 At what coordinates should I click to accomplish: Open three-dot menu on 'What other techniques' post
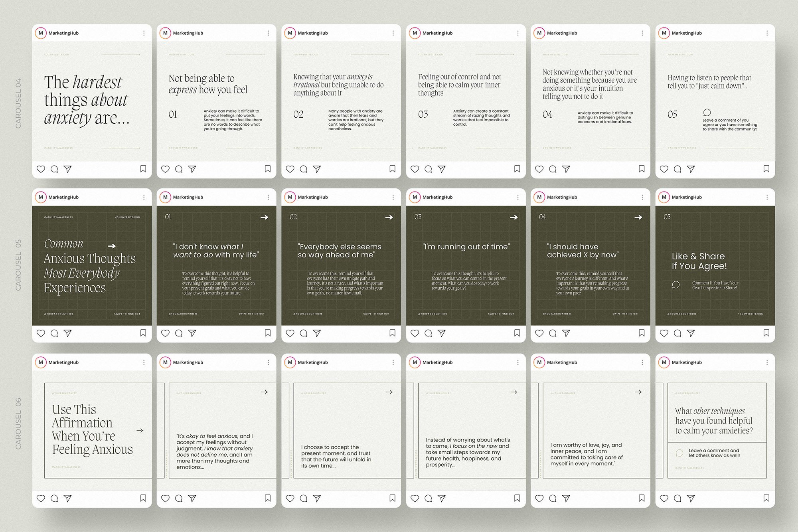click(767, 362)
